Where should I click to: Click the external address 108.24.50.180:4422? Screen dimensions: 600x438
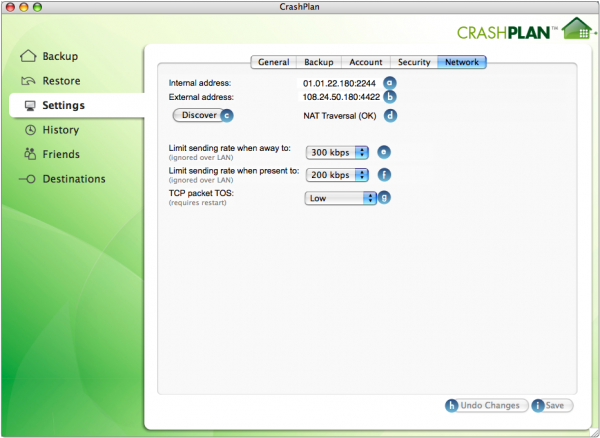(341, 97)
